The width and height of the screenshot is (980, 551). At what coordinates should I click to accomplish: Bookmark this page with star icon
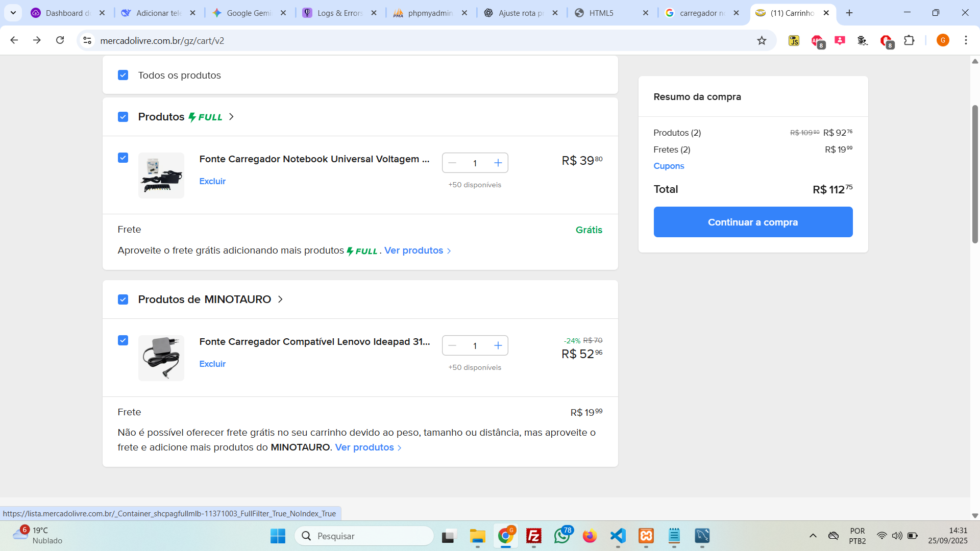click(x=762, y=41)
